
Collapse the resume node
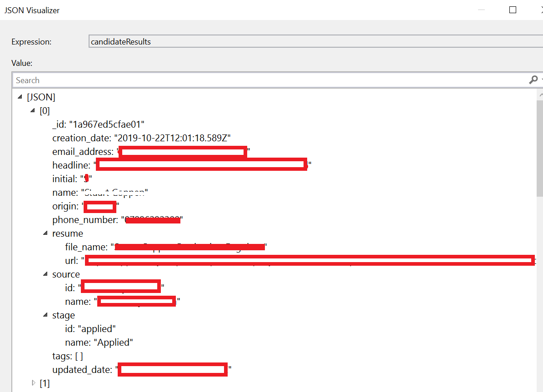45,233
